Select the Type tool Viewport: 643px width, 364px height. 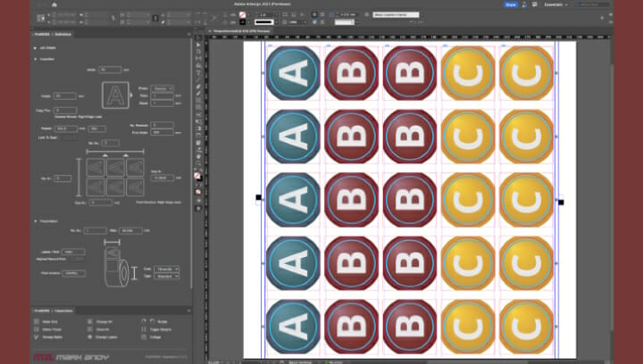coord(198,73)
